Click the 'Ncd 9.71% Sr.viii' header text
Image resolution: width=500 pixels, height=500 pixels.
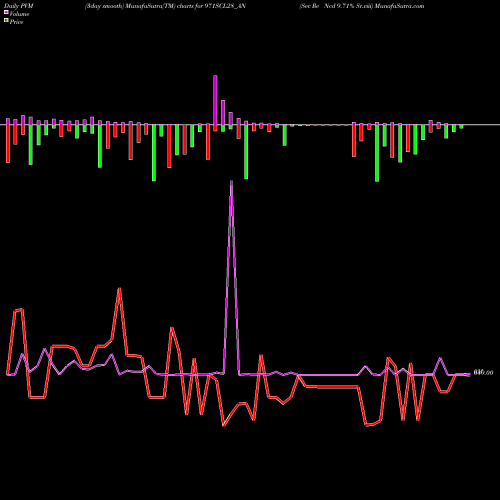click(x=348, y=6)
